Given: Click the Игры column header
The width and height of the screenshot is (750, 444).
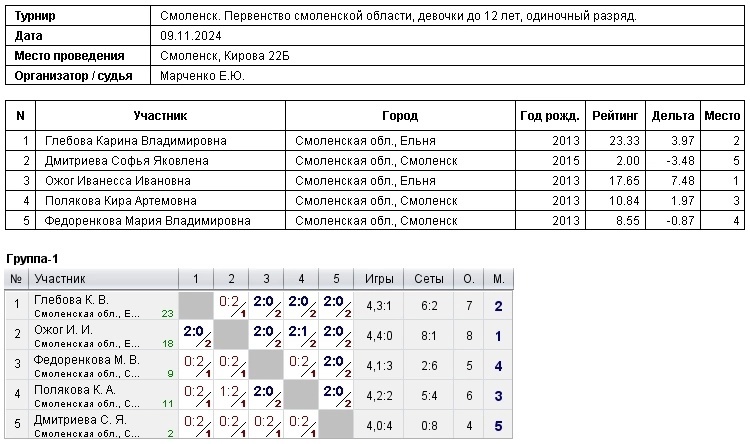Looking at the screenshot, I should [379, 279].
